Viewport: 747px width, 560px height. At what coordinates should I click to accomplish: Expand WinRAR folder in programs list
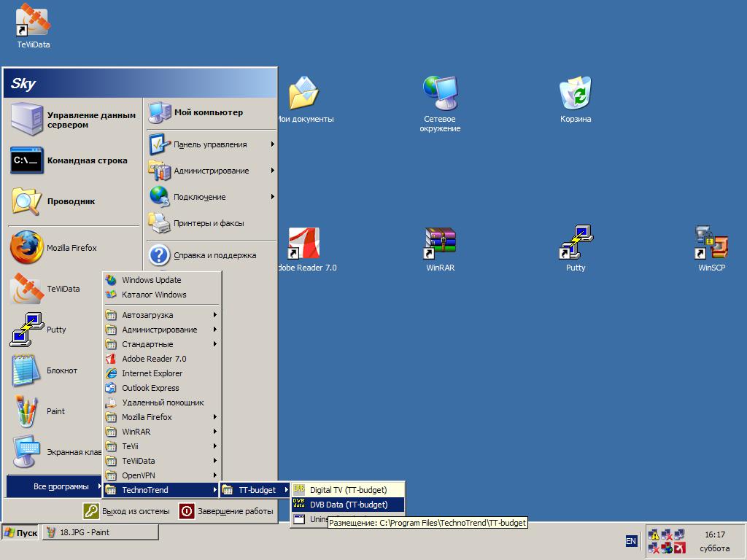pyautogui.click(x=162, y=432)
